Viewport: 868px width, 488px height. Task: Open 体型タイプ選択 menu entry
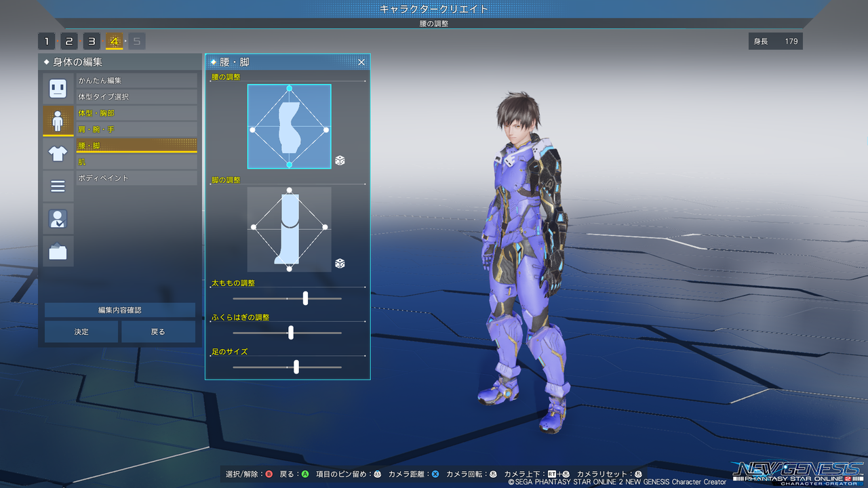pyautogui.click(x=136, y=97)
